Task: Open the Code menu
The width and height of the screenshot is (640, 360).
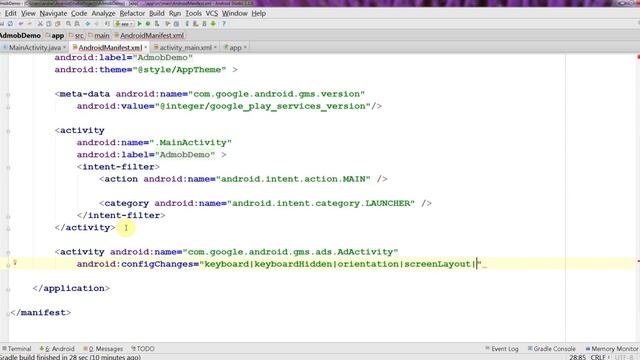Action: (79, 13)
